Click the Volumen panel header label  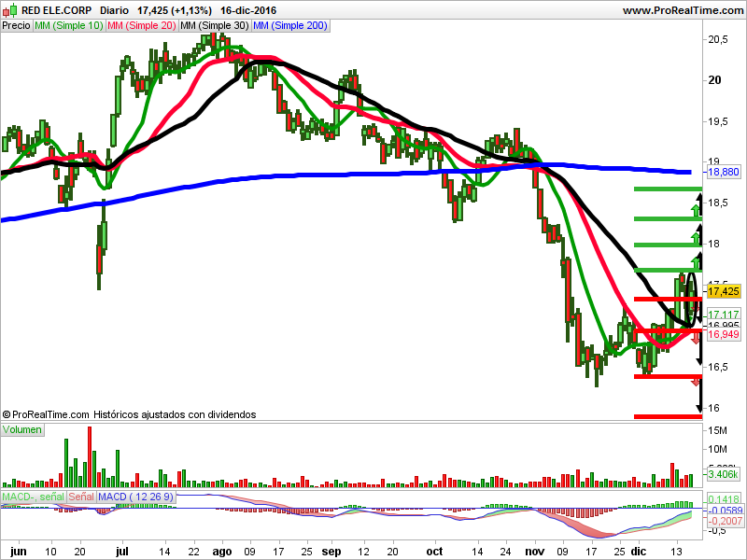click(22, 429)
